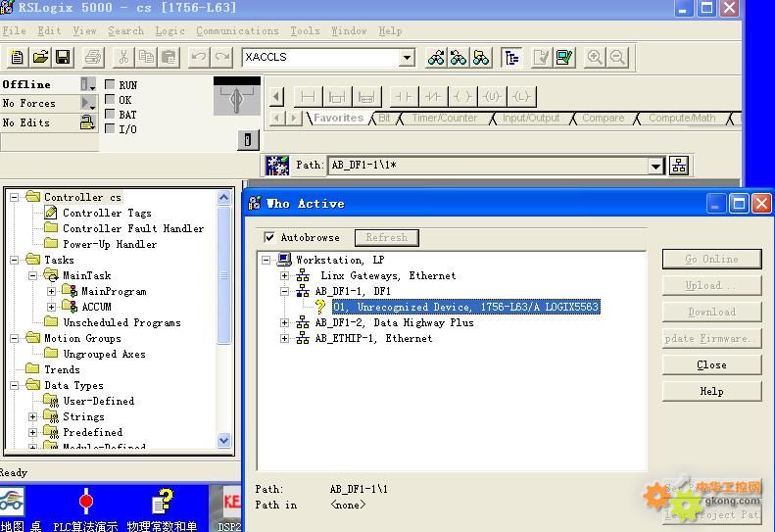Click the Go Online button
Screen dimensions: 775x532
(711, 259)
